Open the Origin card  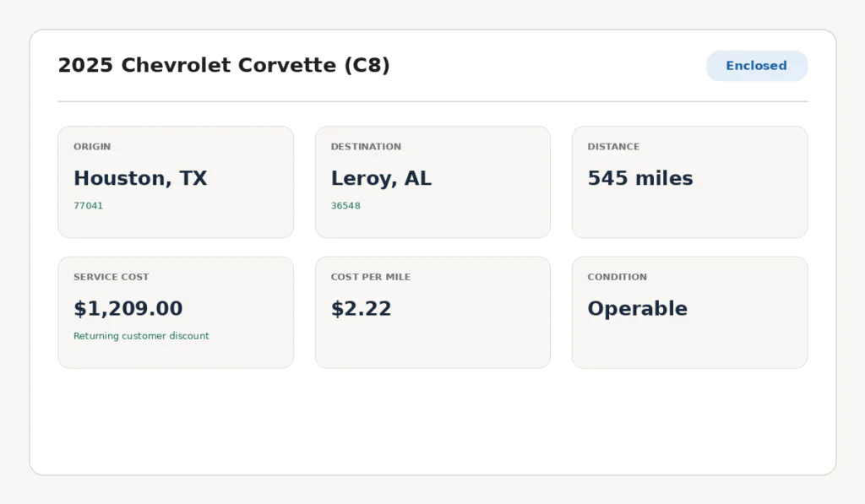point(176,182)
